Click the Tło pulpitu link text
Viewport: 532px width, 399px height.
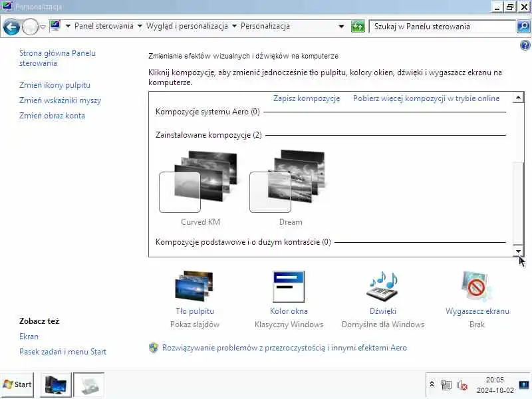coord(195,311)
